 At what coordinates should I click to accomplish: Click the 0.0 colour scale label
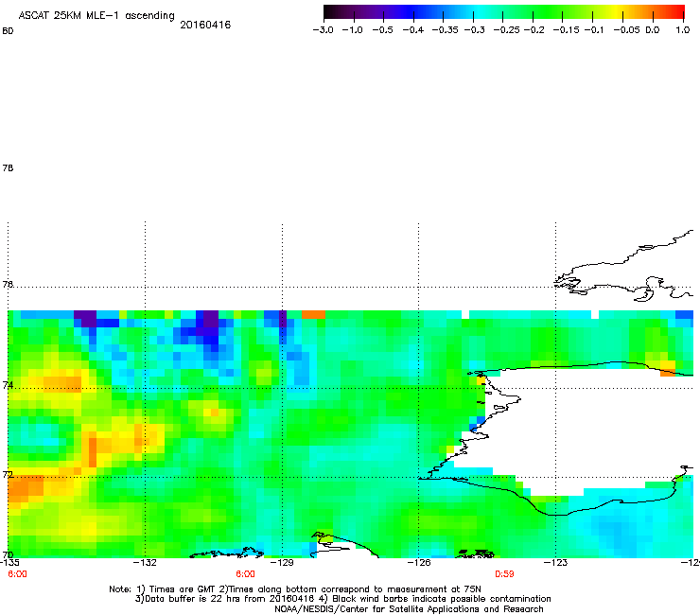pos(653,30)
